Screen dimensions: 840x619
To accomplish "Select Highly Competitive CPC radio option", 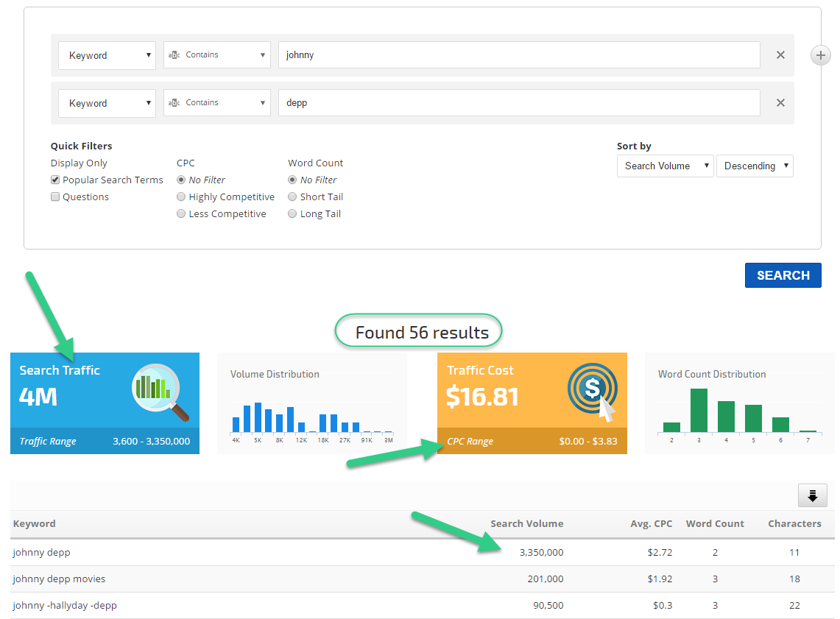I will click(x=181, y=197).
